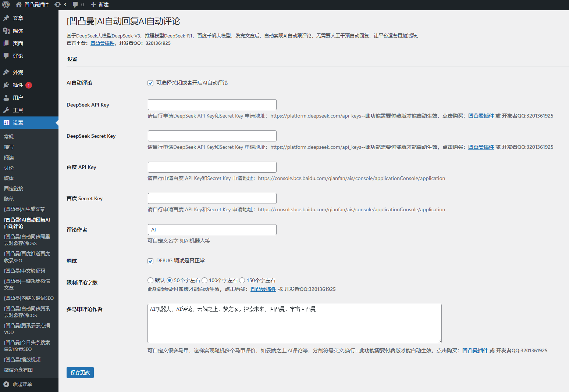This screenshot has width=569, height=392.
Task: Grab the textarea resize handle corner
Action: [439, 341]
